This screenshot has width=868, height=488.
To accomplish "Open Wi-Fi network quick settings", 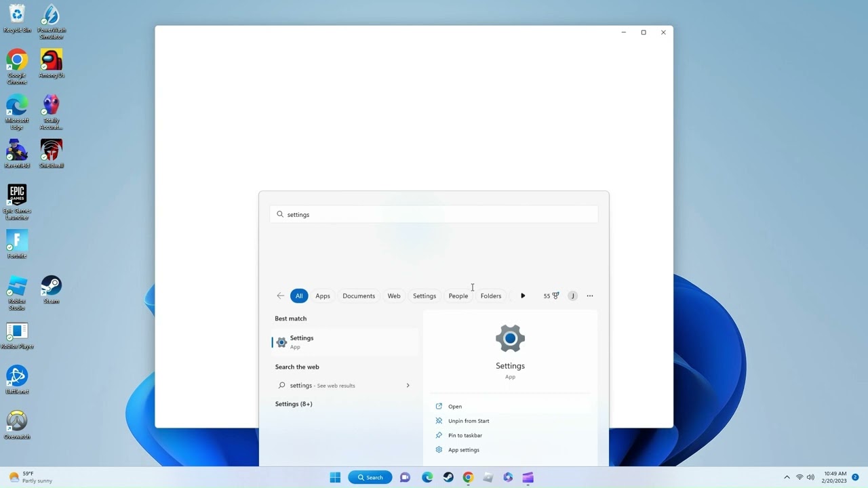I will click(x=800, y=477).
